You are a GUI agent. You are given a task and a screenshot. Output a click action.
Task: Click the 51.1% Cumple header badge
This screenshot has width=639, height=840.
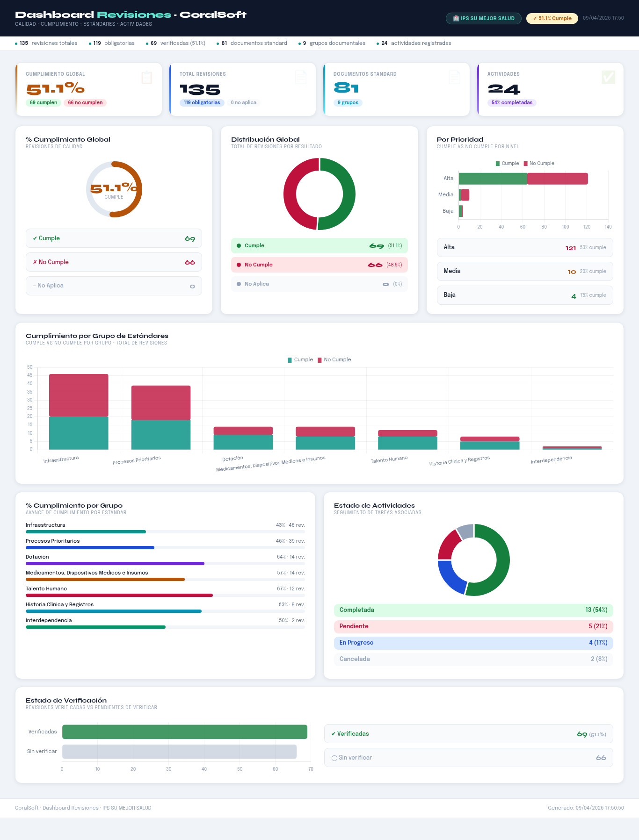click(x=552, y=18)
